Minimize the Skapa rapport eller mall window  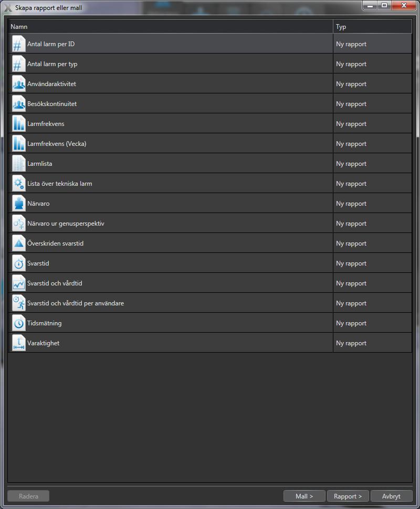coord(370,6)
